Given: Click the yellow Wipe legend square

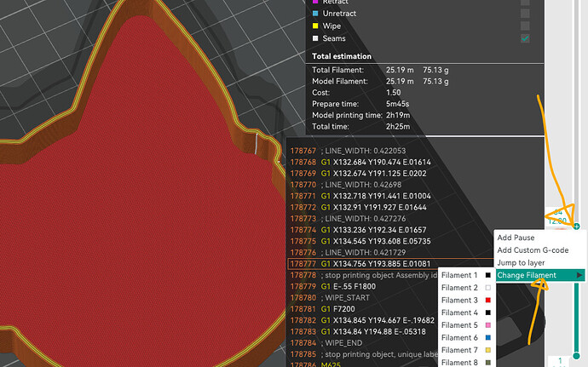Looking at the screenshot, I should 315,26.
